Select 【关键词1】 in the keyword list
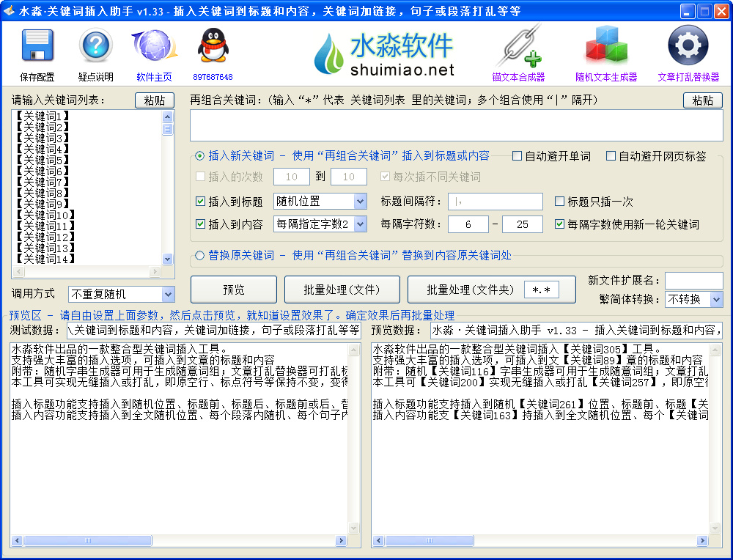Screen dimensions: 733x560 pyautogui.click(x=42, y=116)
